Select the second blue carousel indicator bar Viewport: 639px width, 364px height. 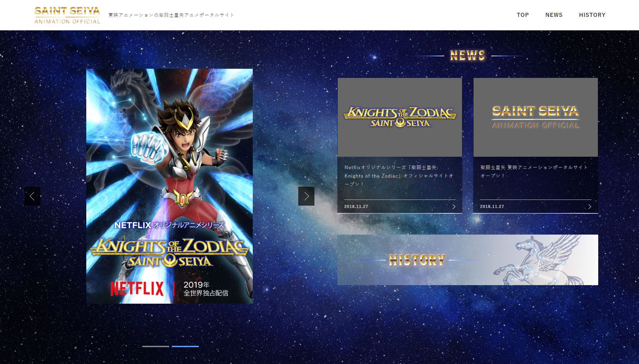(185, 346)
